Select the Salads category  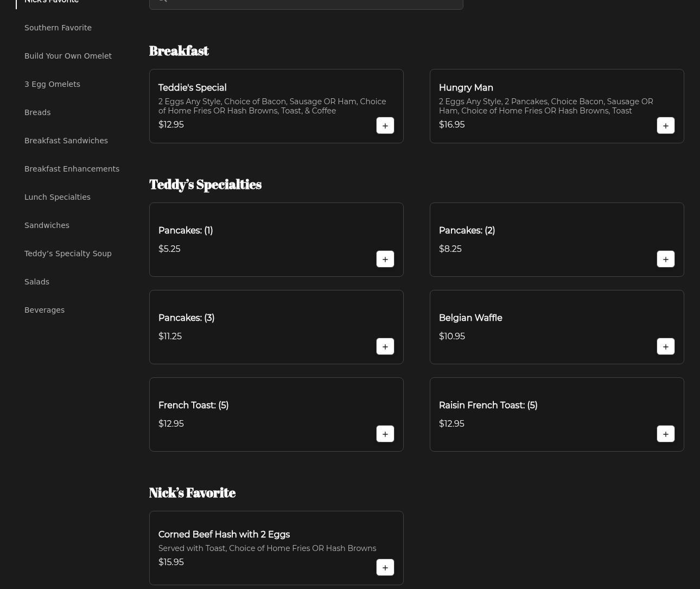pyautogui.click(x=37, y=282)
